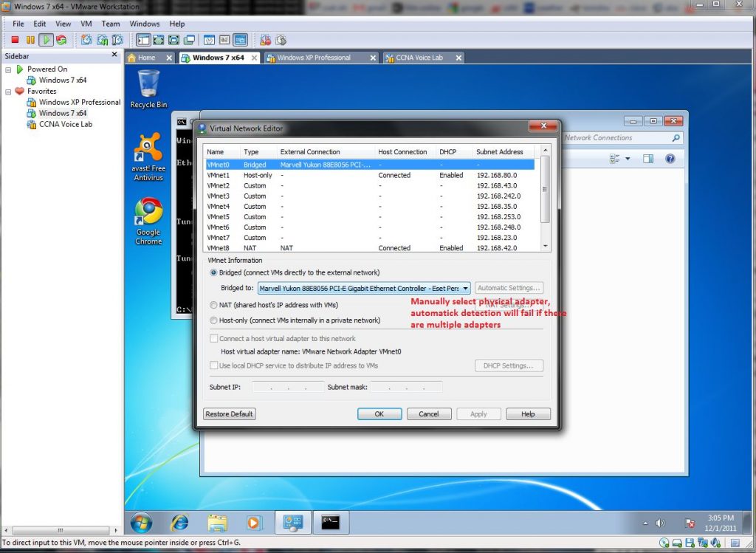Image resolution: width=756 pixels, height=553 pixels.
Task: Take a snapshot with the first clock icon
Action: [86, 40]
